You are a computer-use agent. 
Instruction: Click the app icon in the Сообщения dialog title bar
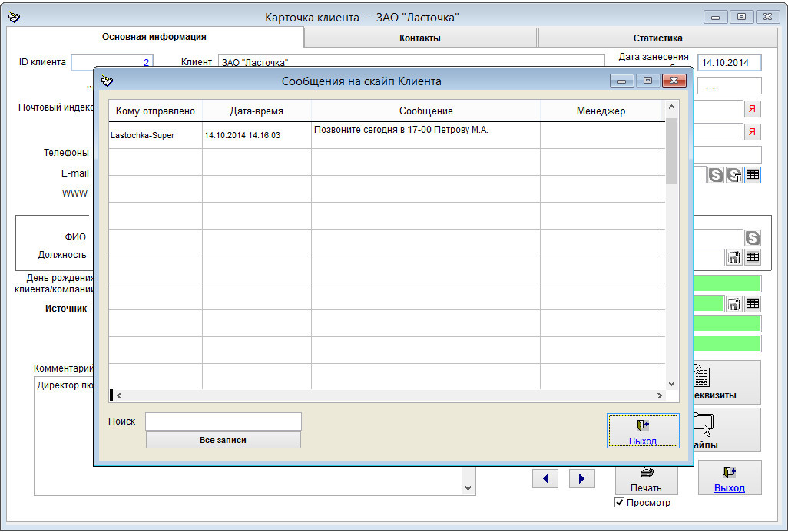pyautogui.click(x=107, y=81)
